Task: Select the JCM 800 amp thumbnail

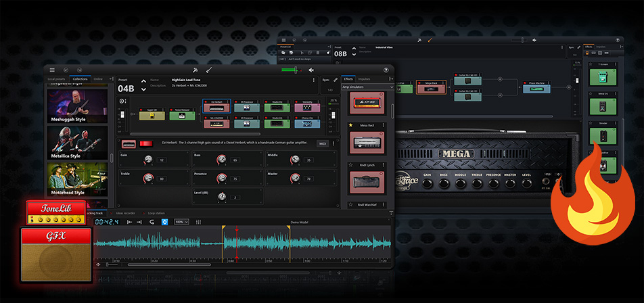Action: pos(367,103)
